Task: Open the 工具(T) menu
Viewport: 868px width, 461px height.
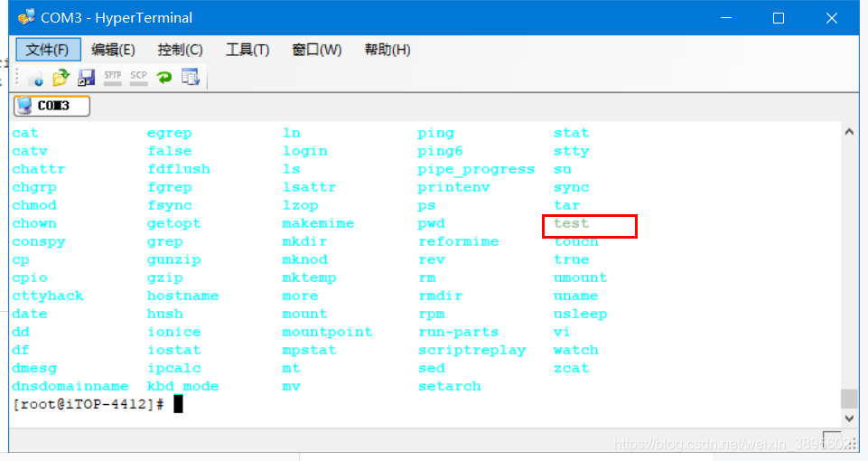Action: pos(247,50)
